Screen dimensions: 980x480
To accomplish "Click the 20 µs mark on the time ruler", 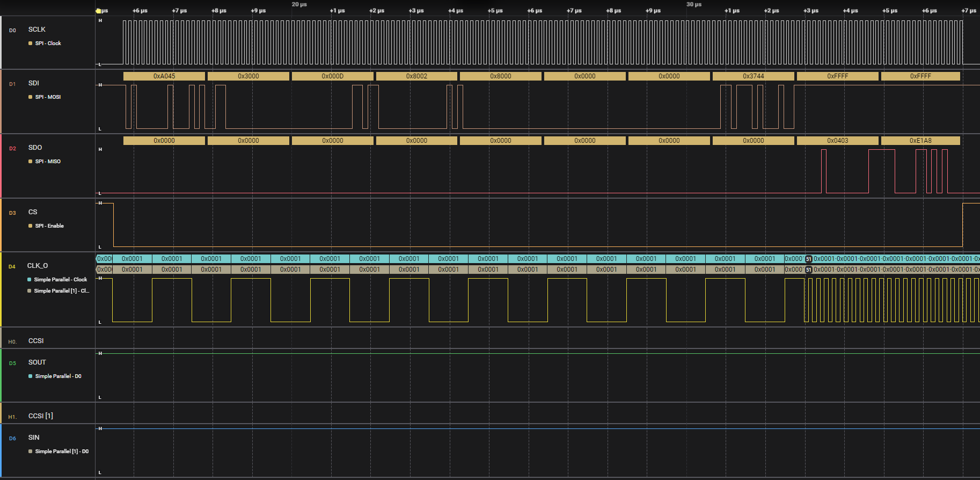I will tap(299, 4).
